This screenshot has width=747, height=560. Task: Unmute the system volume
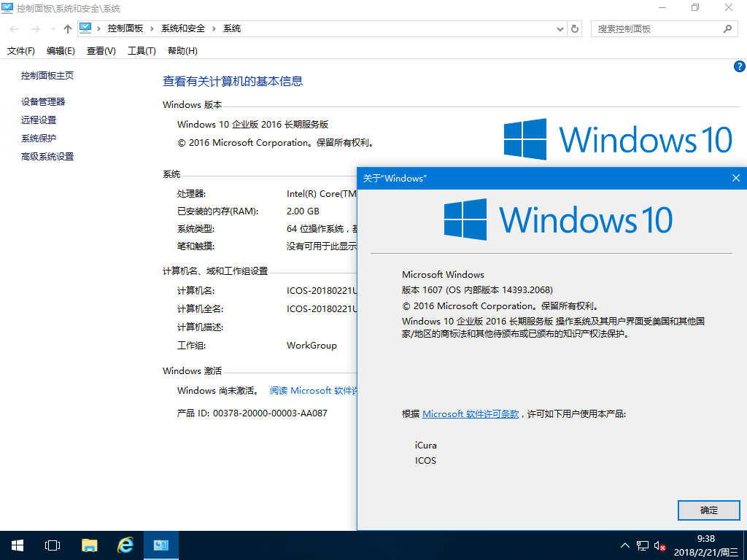659,545
